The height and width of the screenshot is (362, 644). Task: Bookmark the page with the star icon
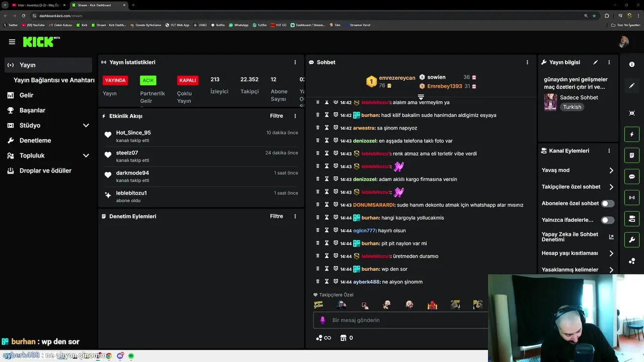(x=594, y=16)
